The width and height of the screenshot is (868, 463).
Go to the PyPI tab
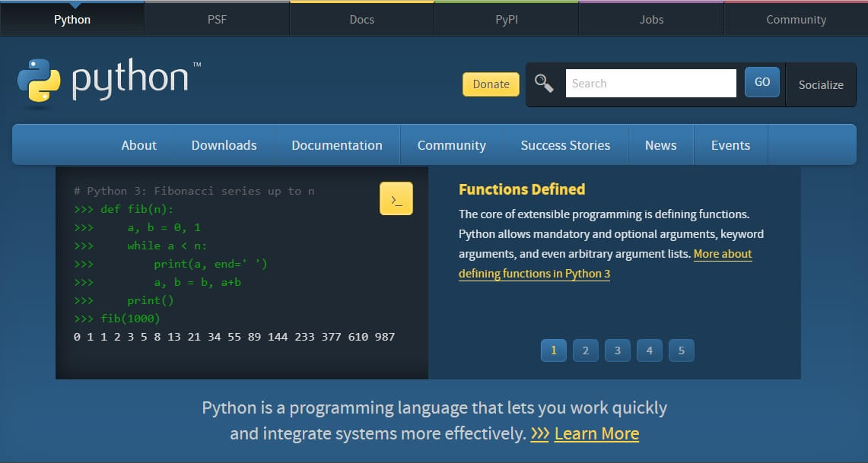click(507, 19)
